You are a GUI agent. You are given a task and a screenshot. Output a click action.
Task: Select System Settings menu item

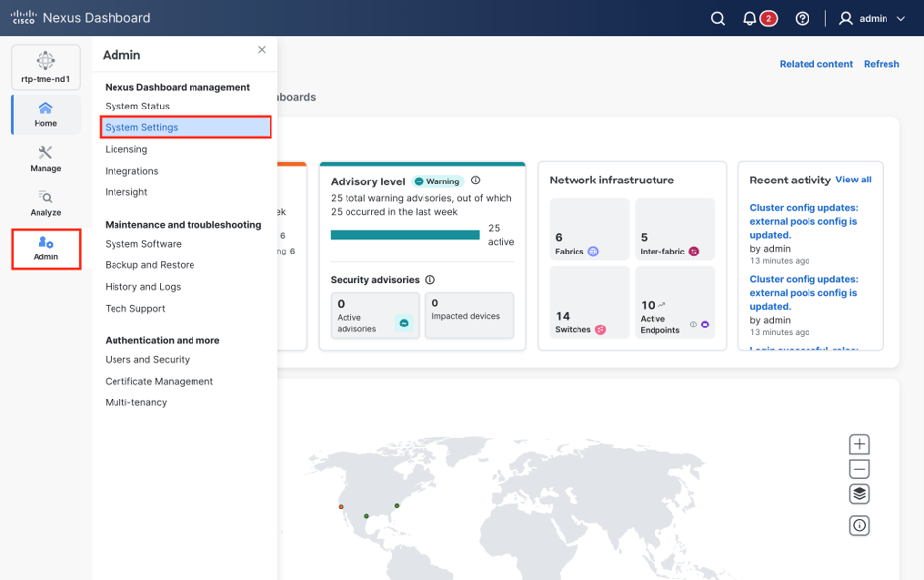click(x=186, y=127)
